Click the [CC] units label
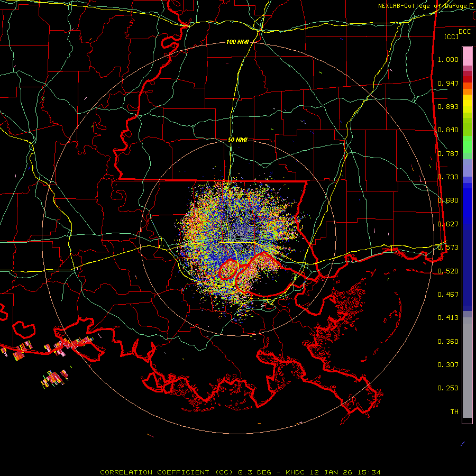This screenshot has width=476, height=476. 452,36
